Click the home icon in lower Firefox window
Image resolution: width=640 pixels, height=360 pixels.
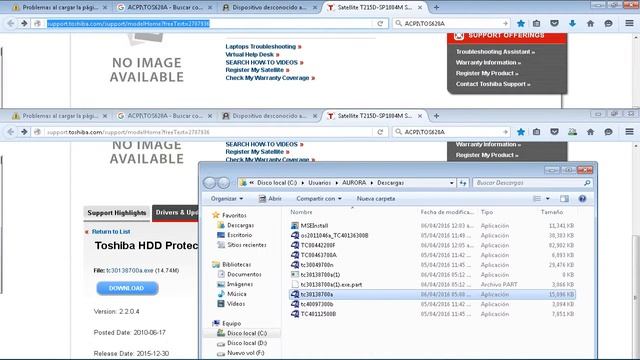(590, 132)
